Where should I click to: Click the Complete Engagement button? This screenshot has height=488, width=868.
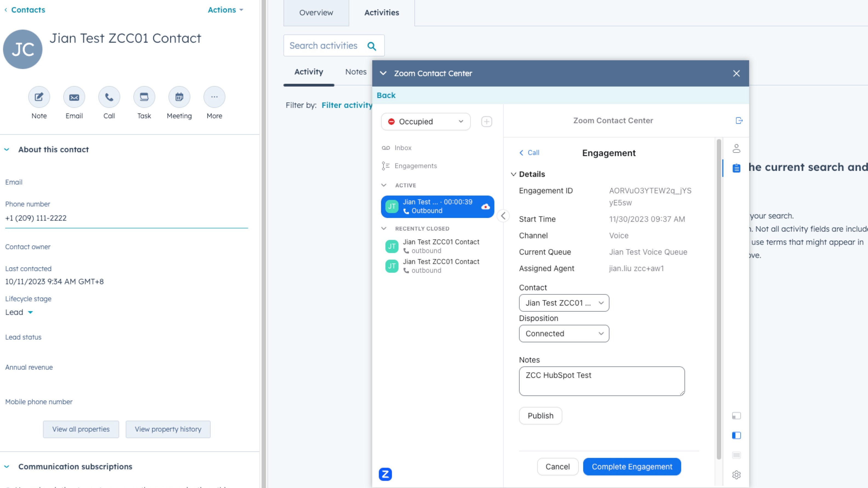pyautogui.click(x=632, y=466)
